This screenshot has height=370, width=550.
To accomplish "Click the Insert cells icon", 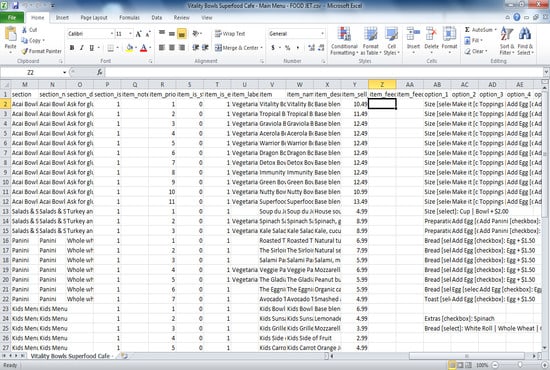I will [x=413, y=34].
